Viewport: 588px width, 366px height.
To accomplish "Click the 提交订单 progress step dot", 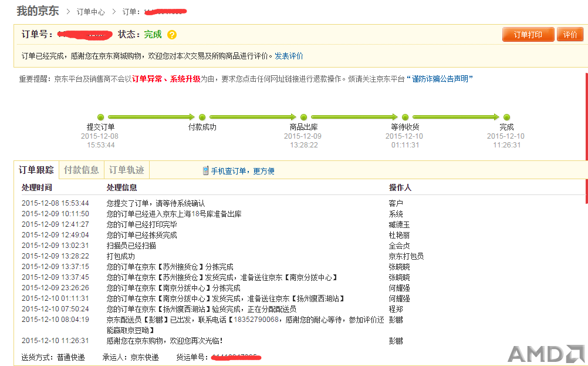I will pyautogui.click(x=100, y=117).
